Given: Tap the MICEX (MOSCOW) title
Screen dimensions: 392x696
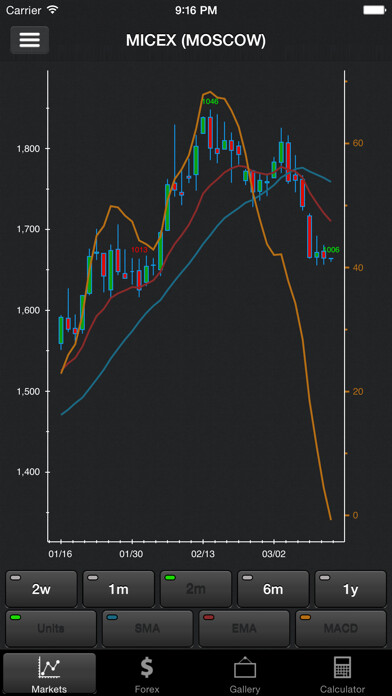Looking at the screenshot, I should coord(196,40).
